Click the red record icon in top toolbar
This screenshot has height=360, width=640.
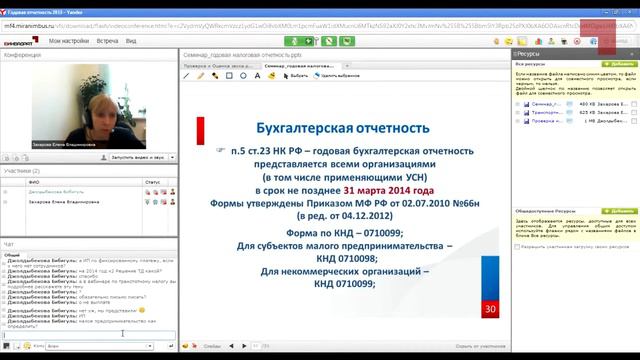click(577, 41)
